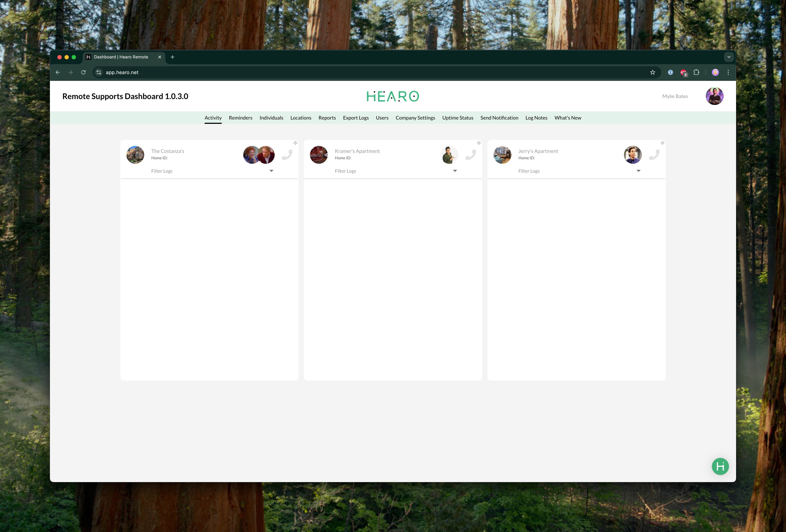This screenshot has height=532, width=786.
Task: Open the browser extensions puzzle icon
Action: pyautogui.click(x=696, y=72)
